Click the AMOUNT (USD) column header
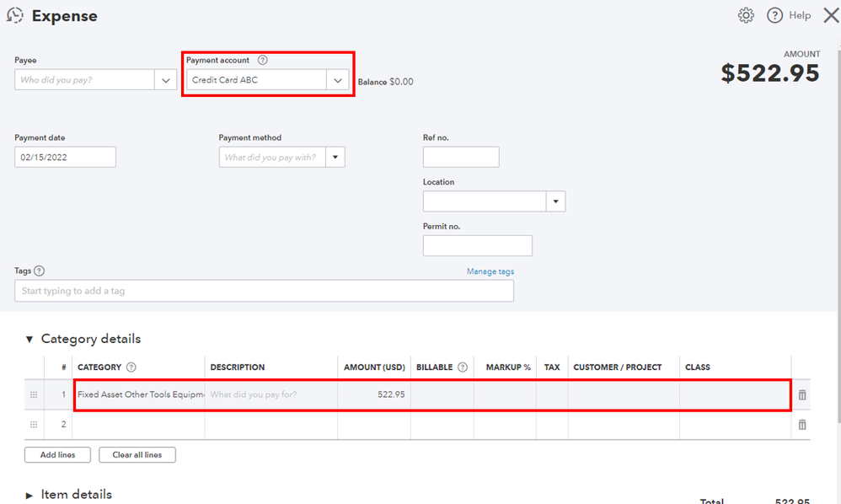Image resolution: width=841 pixels, height=504 pixels. click(x=374, y=367)
